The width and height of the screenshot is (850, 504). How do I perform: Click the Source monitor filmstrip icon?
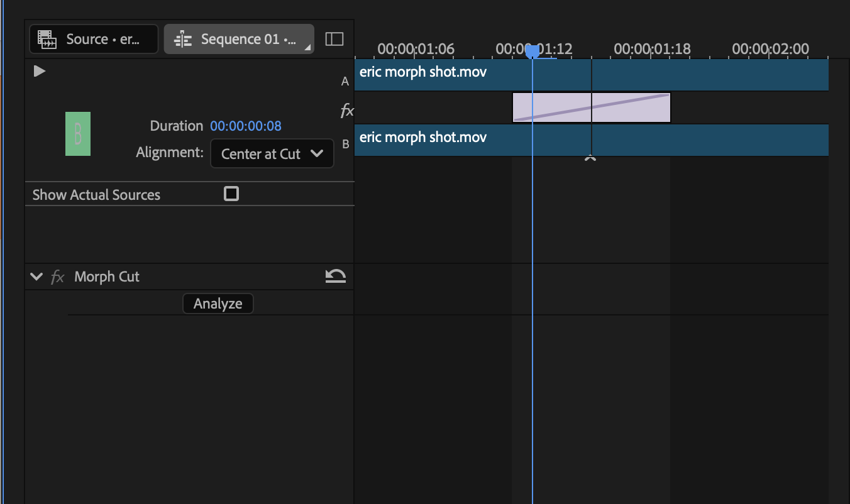(x=46, y=39)
